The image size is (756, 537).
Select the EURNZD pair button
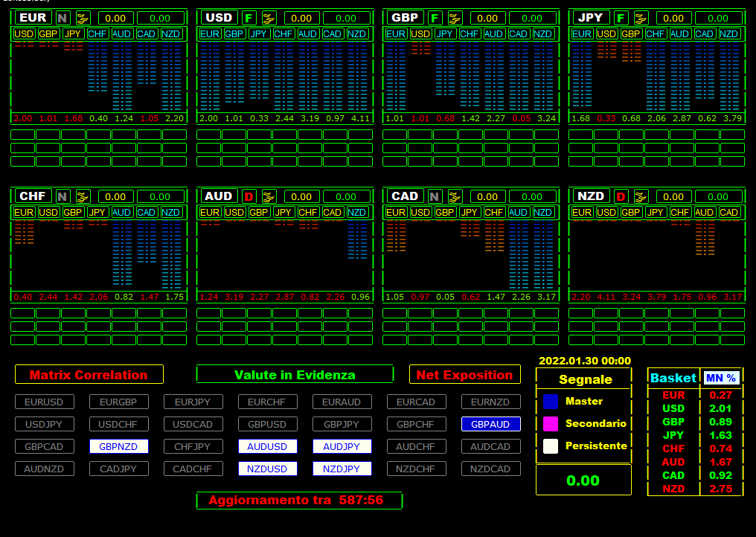click(491, 402)
